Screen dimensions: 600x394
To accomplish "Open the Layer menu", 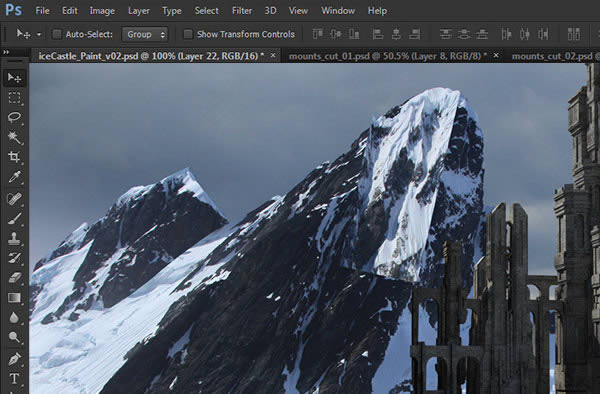I will [x=139, y=11].
